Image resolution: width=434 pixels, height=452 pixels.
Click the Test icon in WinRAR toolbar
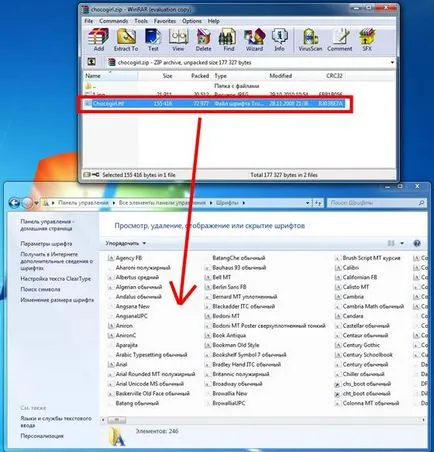pyautogui.click(x=153, y=39)
